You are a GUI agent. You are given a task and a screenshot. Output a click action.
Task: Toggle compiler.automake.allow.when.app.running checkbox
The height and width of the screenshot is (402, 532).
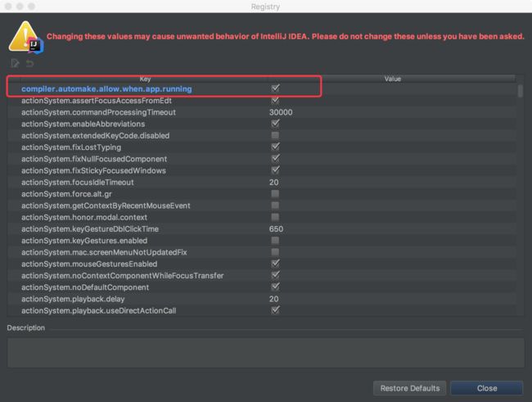[x=275, y=88]
